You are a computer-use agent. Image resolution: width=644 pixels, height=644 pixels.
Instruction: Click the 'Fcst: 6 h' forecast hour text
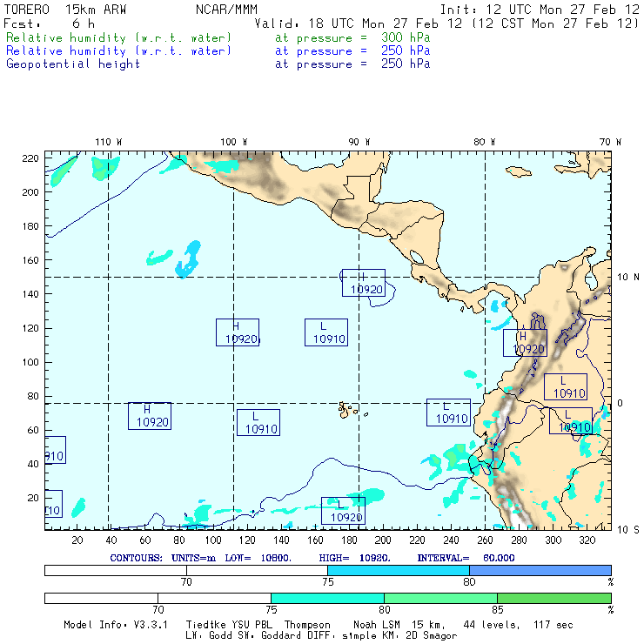[x=50, y=23]
